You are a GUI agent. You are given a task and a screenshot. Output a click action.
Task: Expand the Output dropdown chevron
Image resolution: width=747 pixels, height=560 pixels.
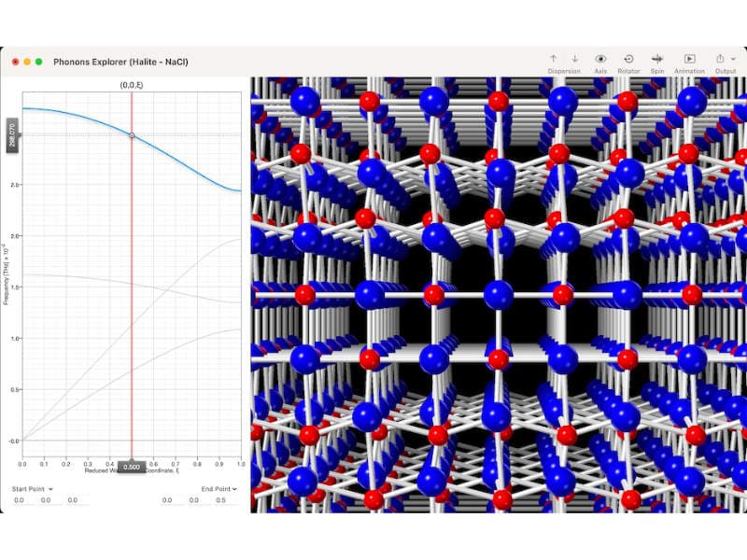[733, 59]
